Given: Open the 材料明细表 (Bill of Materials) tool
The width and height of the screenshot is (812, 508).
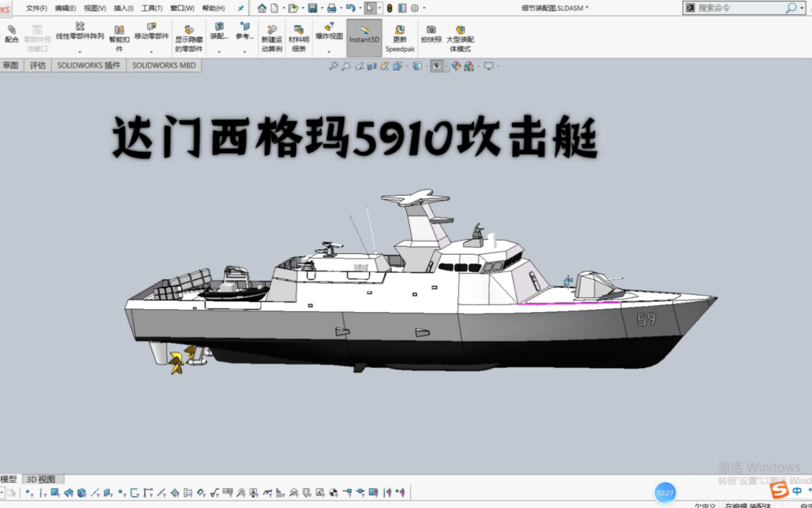Looking at the screenshot, I should point(298,37).
